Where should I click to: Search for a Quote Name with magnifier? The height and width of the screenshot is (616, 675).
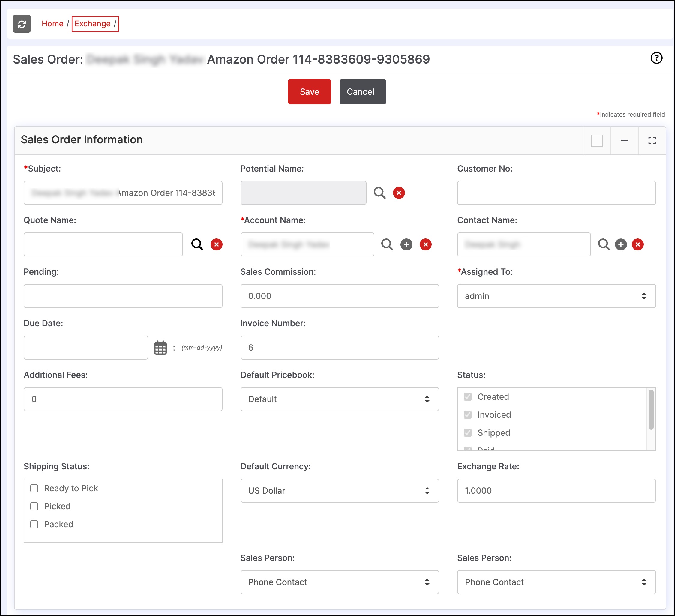pyautogui.click(x=197, y=244)
